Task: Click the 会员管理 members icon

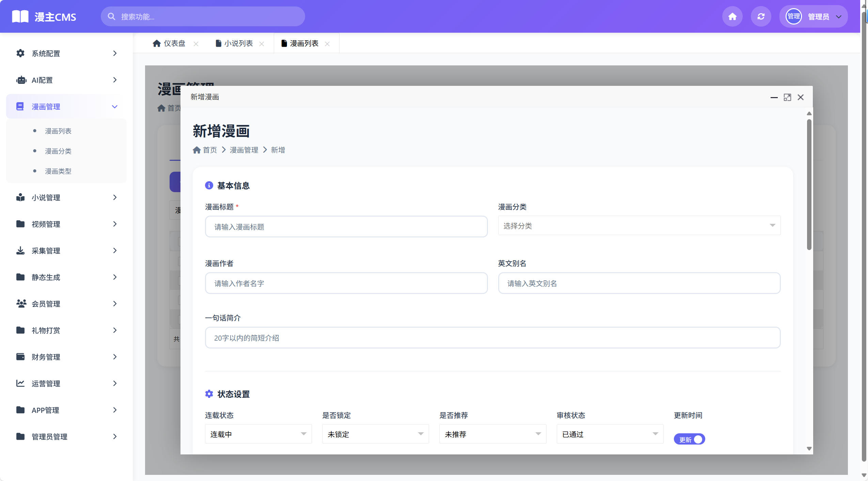Action: click(x=20, y=304)
